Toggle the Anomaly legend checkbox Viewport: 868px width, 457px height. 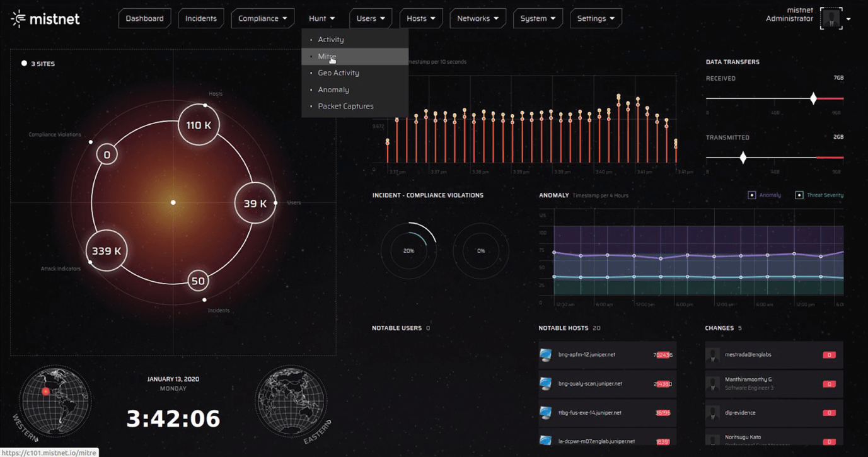tap(751, 195)
